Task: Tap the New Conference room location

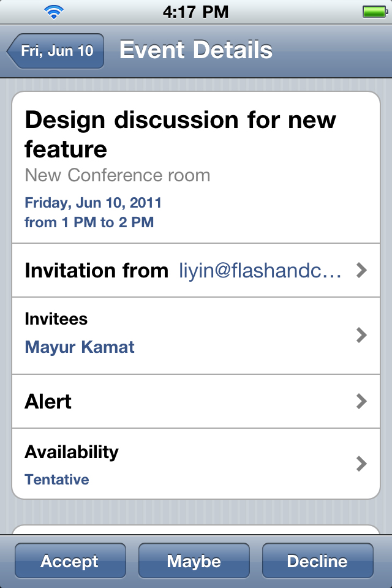Action: 118,175
